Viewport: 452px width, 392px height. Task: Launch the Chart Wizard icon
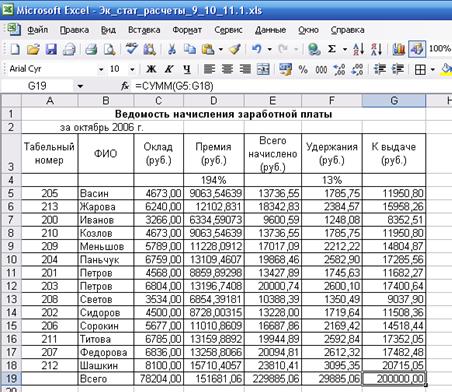click(x=399, y=49)
